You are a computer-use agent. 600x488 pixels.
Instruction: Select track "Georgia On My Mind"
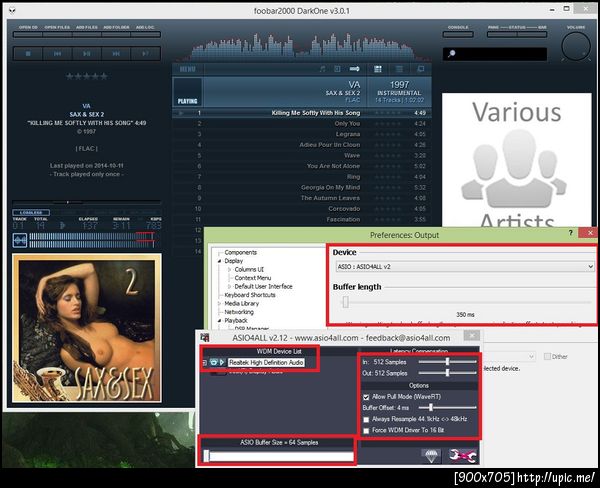tap(331, 187)
